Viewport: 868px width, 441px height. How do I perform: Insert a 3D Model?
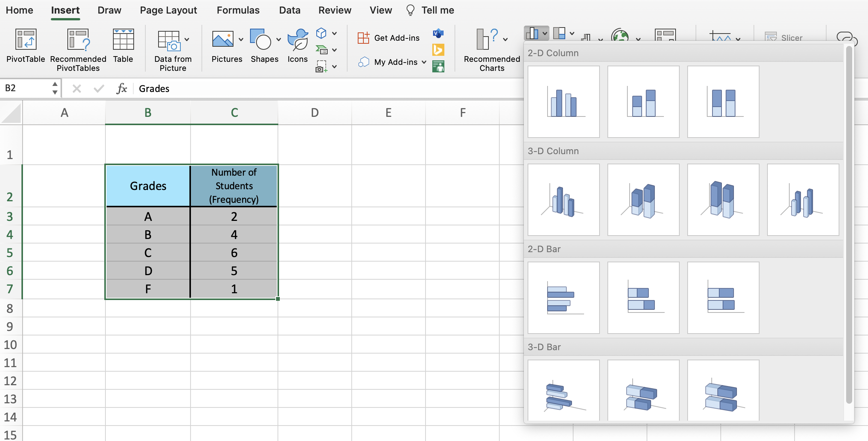pos(321,33)
